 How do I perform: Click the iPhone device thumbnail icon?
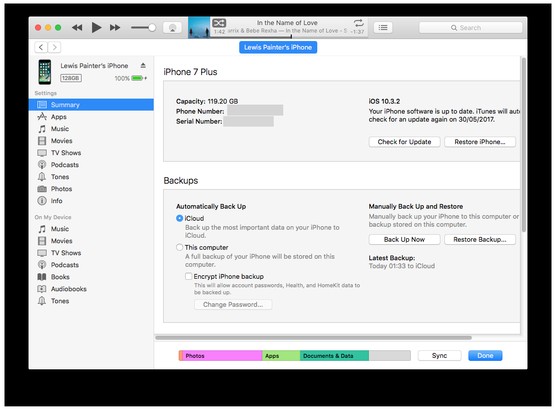(x=45, y=72)
